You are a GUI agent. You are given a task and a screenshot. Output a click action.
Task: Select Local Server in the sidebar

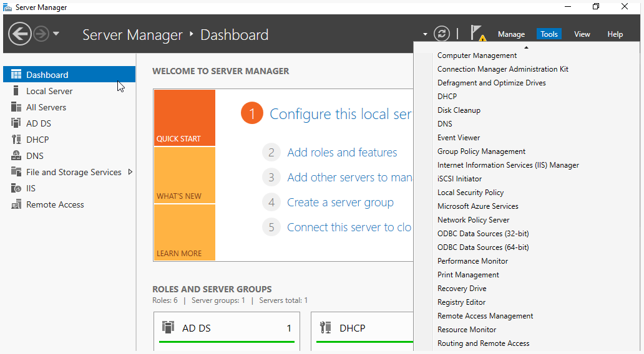[x=69, y=90]
